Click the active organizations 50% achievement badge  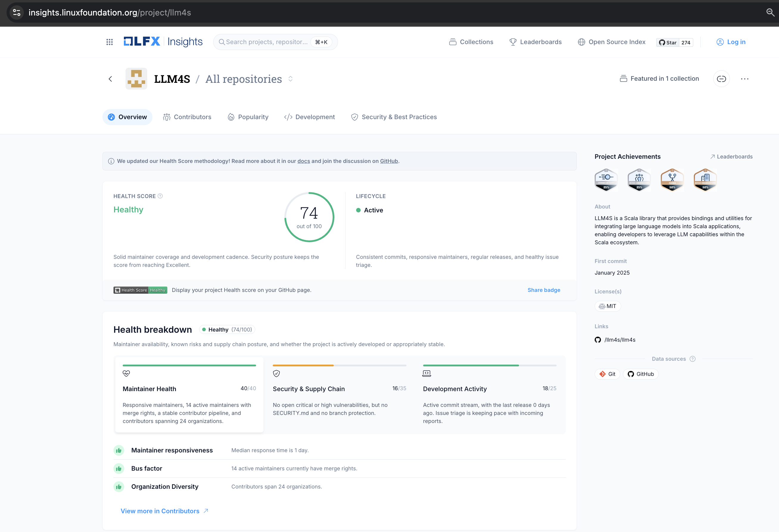[x=705, y=180]
